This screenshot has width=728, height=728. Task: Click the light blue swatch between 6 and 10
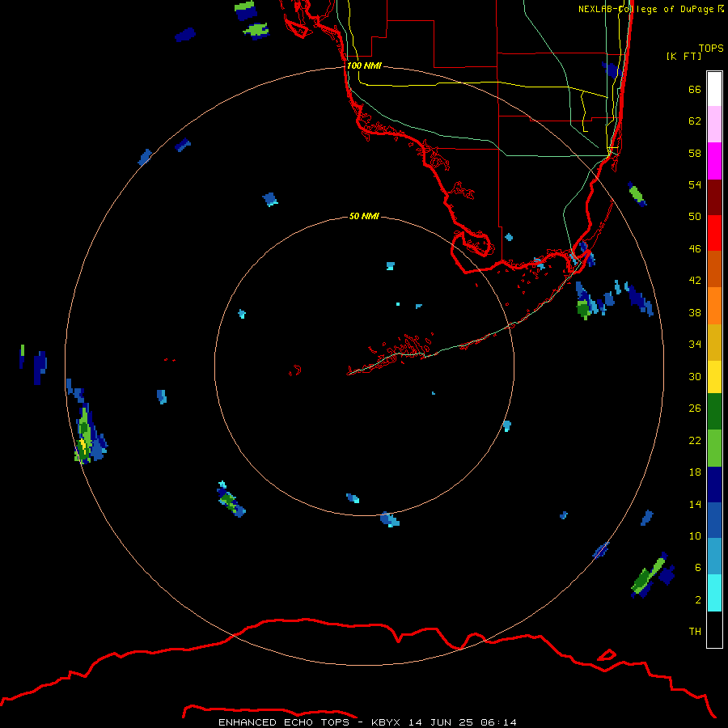pos(714,557)
